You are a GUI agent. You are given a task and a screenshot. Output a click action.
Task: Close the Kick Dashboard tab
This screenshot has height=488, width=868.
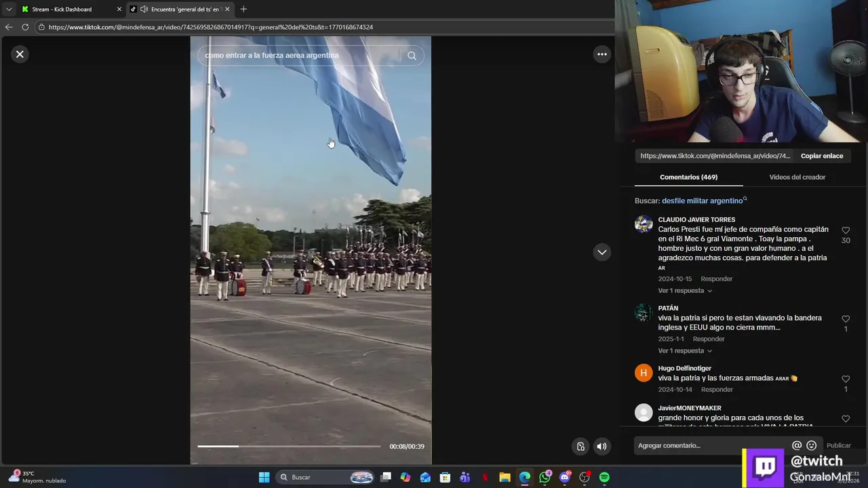click(x=119, y=9)
